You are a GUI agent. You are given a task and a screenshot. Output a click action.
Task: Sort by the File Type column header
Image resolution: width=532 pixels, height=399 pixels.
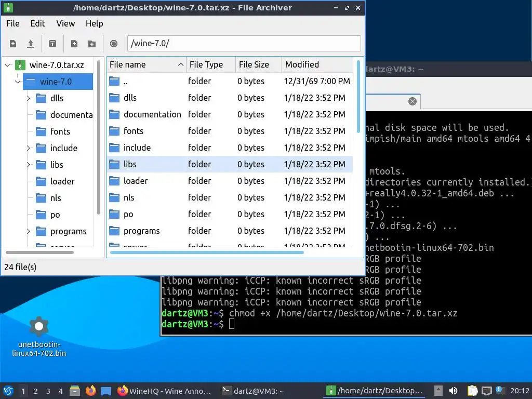coord(211,64)
